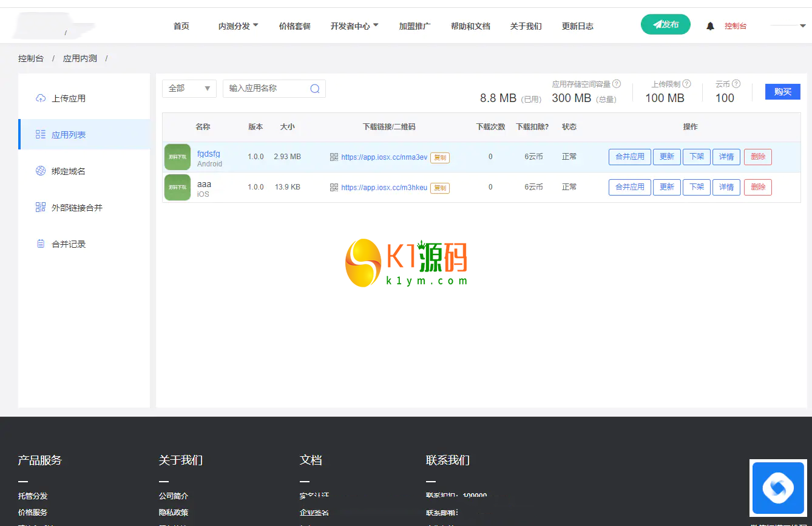Open the blue floating chat widget icon
The image size is (812, 526).
pos(778,488)
